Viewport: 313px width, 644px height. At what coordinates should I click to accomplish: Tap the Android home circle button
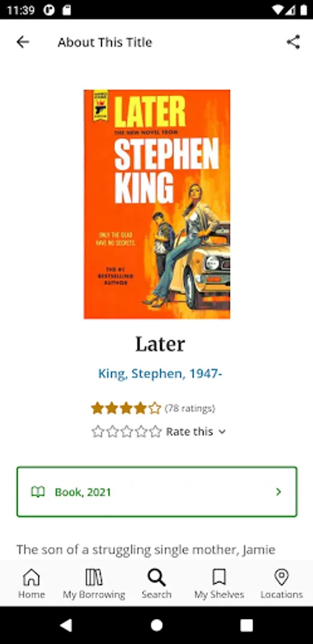(x=156, y=625)
